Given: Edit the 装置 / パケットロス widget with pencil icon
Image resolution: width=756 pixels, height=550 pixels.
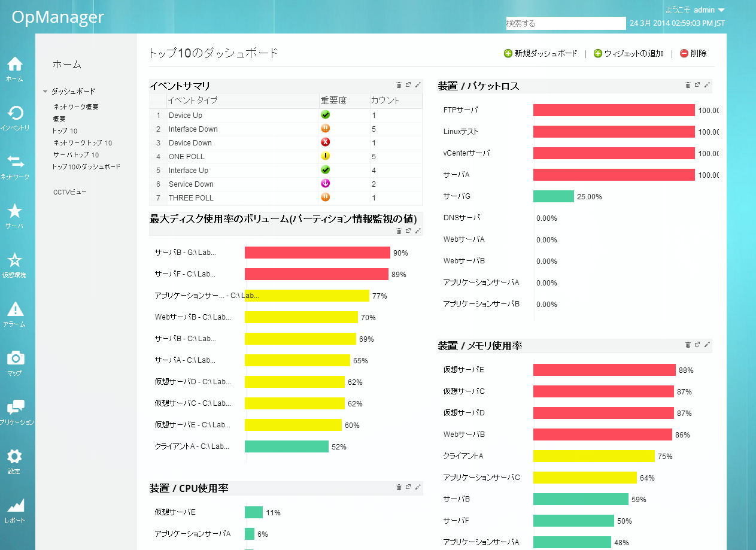Looking at the screenshot, I should coord(707,85).
